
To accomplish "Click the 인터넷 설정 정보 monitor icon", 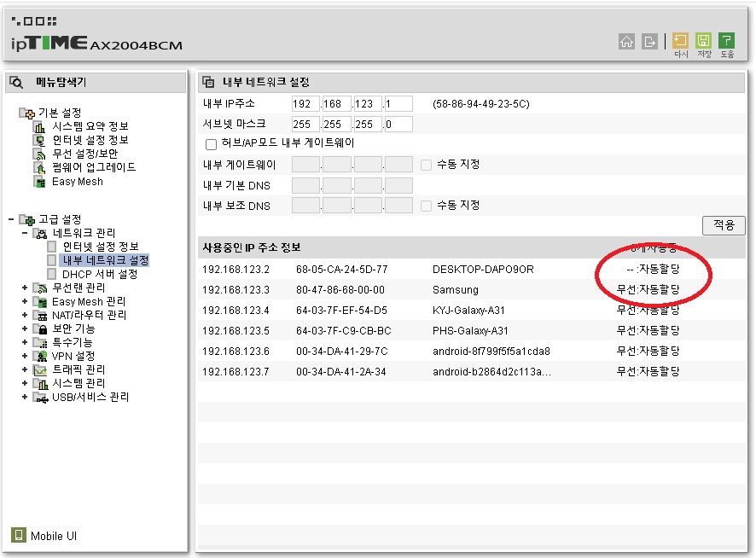I will click(x=39, y=140).
